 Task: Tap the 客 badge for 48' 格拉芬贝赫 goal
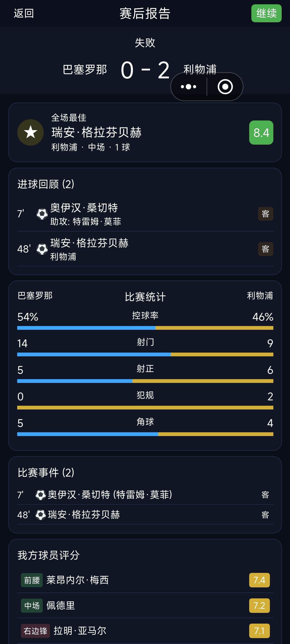coord(266,249)
